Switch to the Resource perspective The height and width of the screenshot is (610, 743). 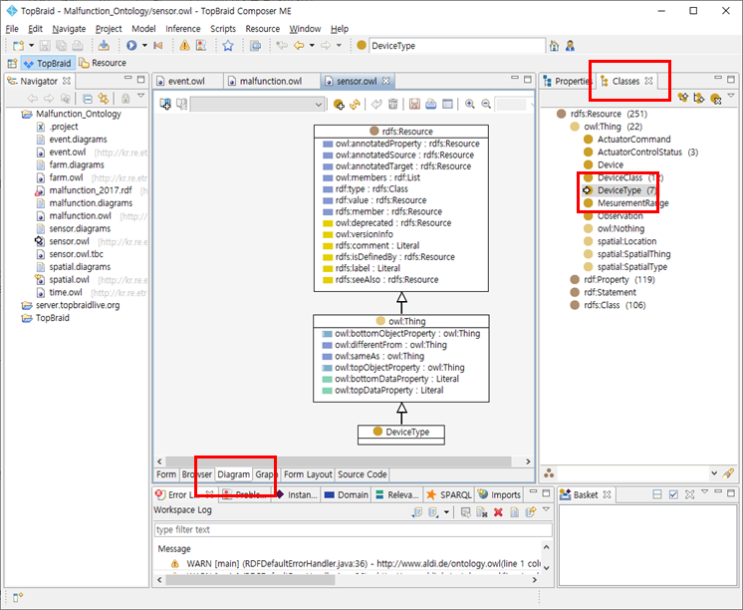point(103,63)
